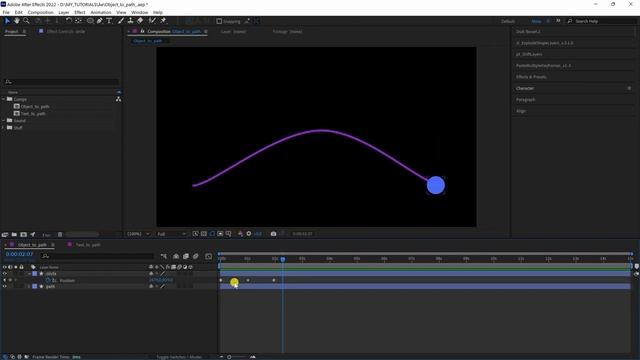Image resolution: width=640 pixels, height=360 pixels.
Task: Expand the Stuff folder
Action: pos(4,128)
